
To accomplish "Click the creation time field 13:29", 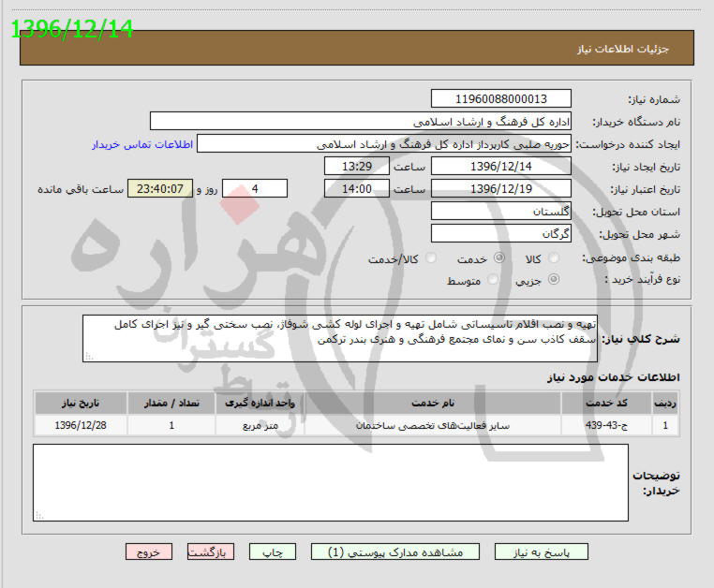I will pos(357,166).
